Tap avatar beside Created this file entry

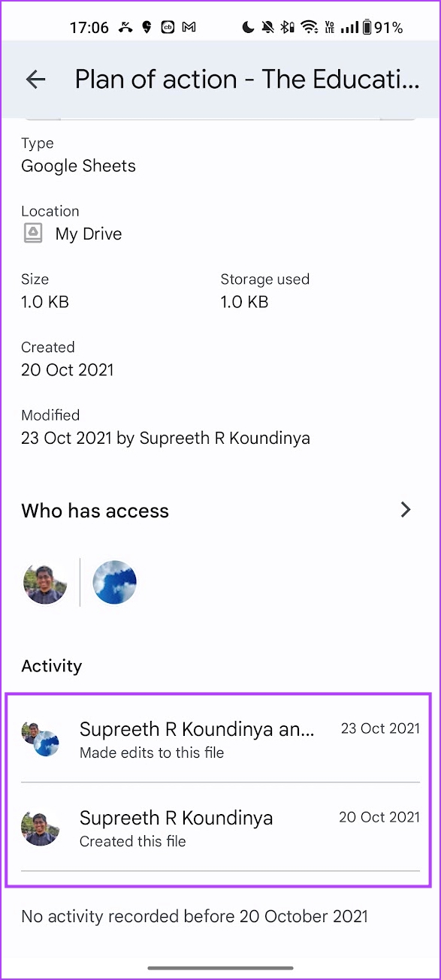click(41, 828)
